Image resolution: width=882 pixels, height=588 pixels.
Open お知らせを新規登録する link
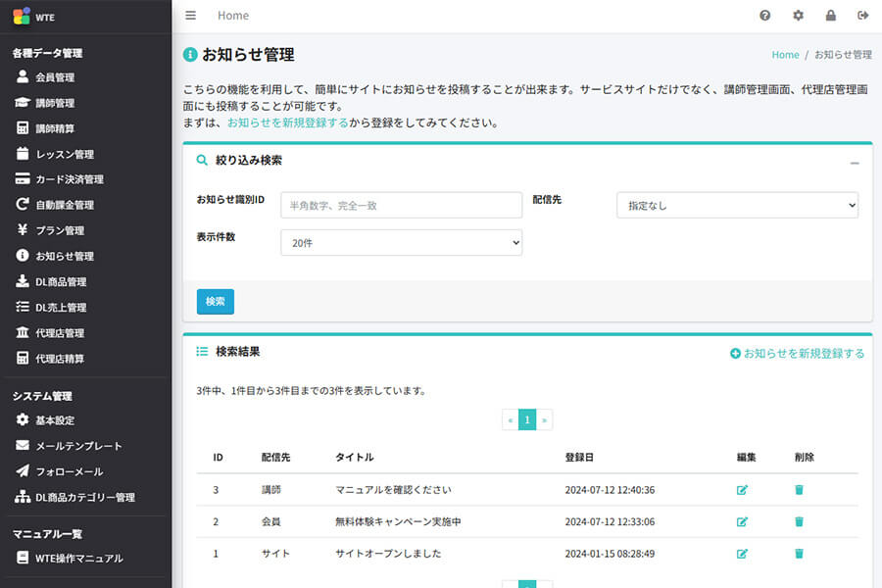(x=798, y=353)
